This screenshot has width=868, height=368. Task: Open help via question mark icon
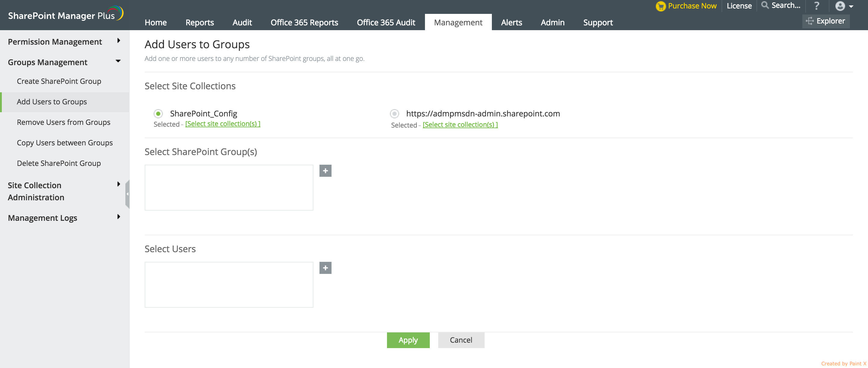coord(816,6)
